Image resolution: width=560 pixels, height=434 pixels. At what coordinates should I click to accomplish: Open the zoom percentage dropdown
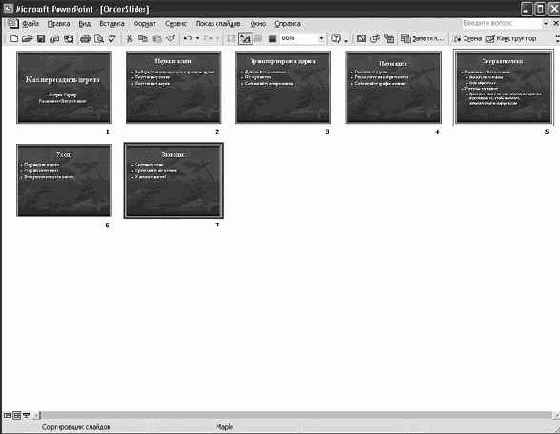pyautogui.click(x=321, y=38)
